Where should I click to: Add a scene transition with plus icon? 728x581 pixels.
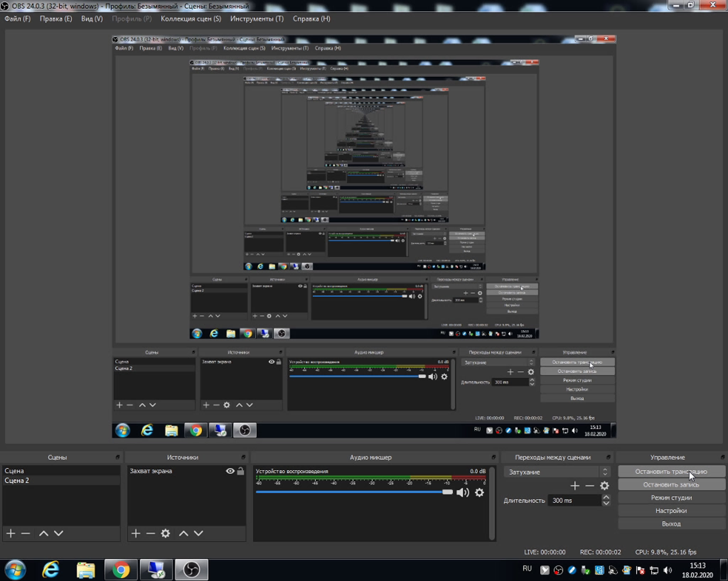pyautogui.click(x=575, y=486)
